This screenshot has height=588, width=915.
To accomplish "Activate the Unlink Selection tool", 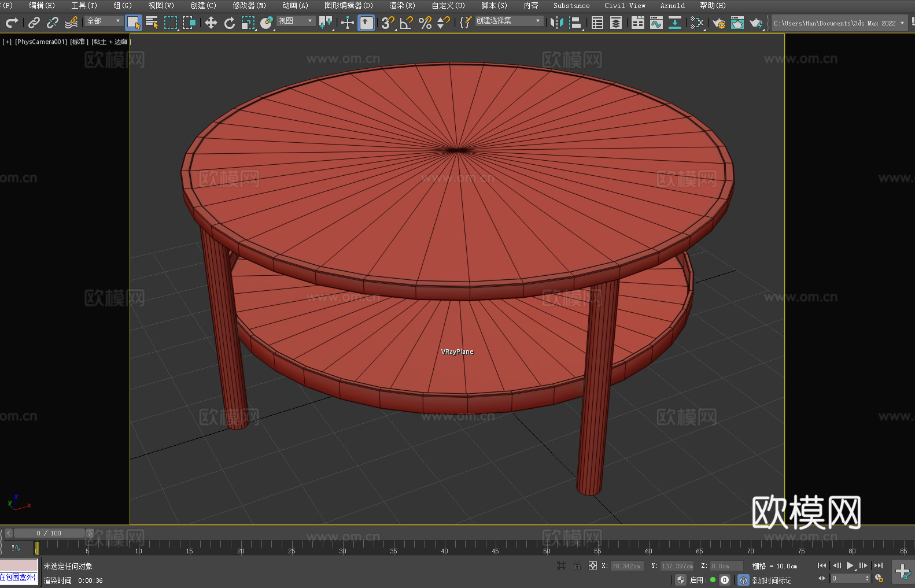I will 53,23.
